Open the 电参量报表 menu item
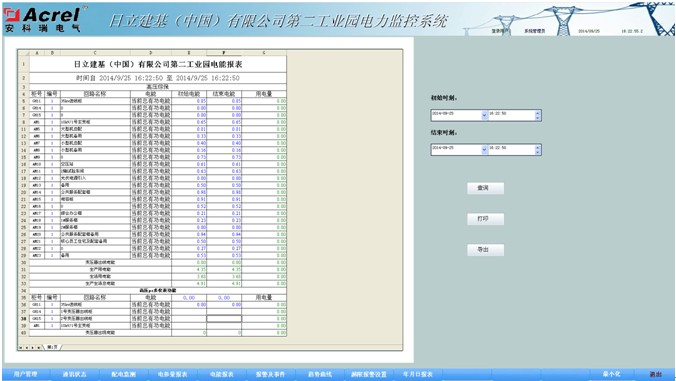 172,374
